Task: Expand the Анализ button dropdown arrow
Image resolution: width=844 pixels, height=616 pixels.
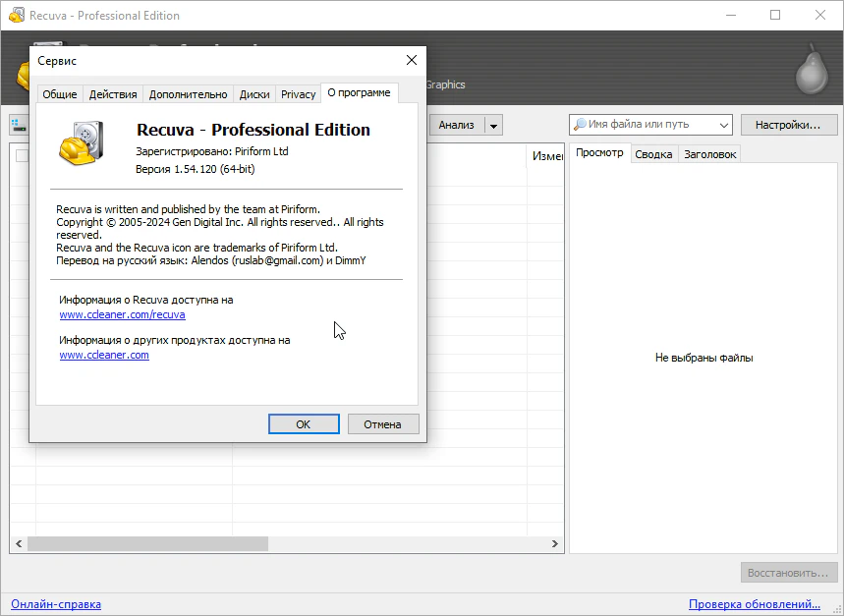Action: click(x=493, y=125)
